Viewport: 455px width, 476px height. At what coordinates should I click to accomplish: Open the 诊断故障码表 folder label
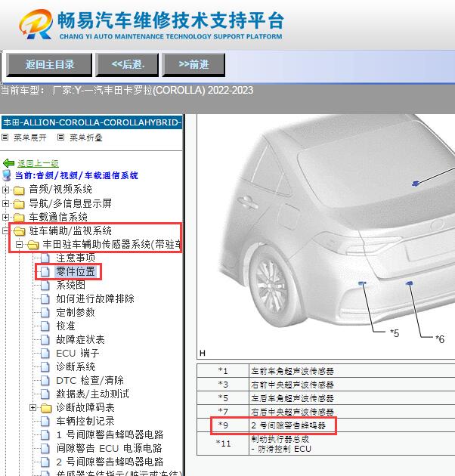[x=85, y=407]
